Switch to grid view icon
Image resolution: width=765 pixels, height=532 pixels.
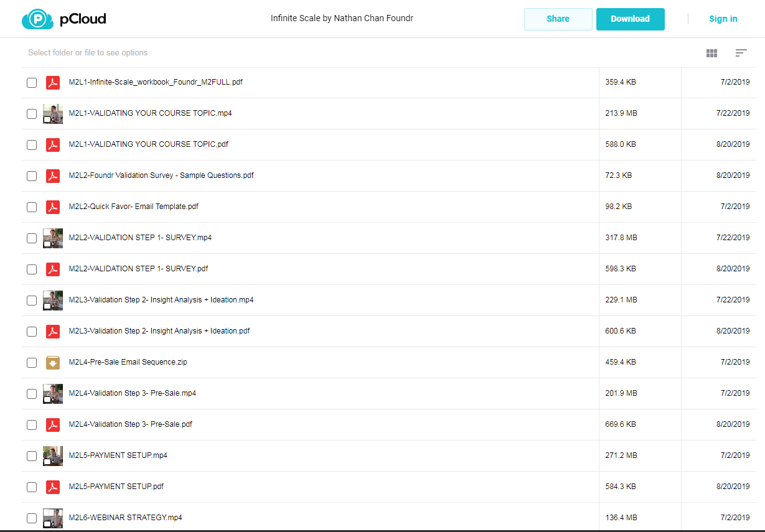(x=711, y=54)
